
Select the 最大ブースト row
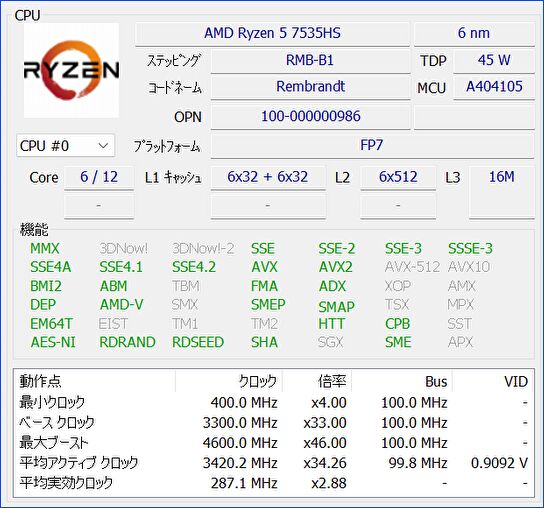coord(274,443)
